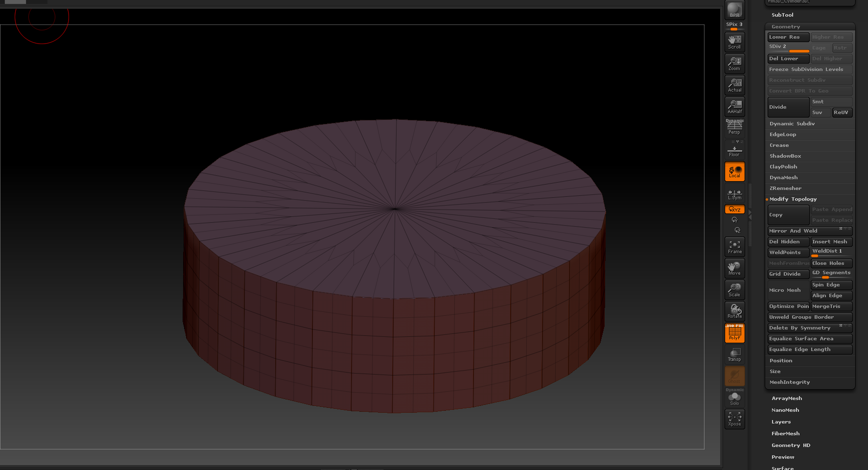
Task: Click the AAHalf view icon
Action: coord(734,107)
